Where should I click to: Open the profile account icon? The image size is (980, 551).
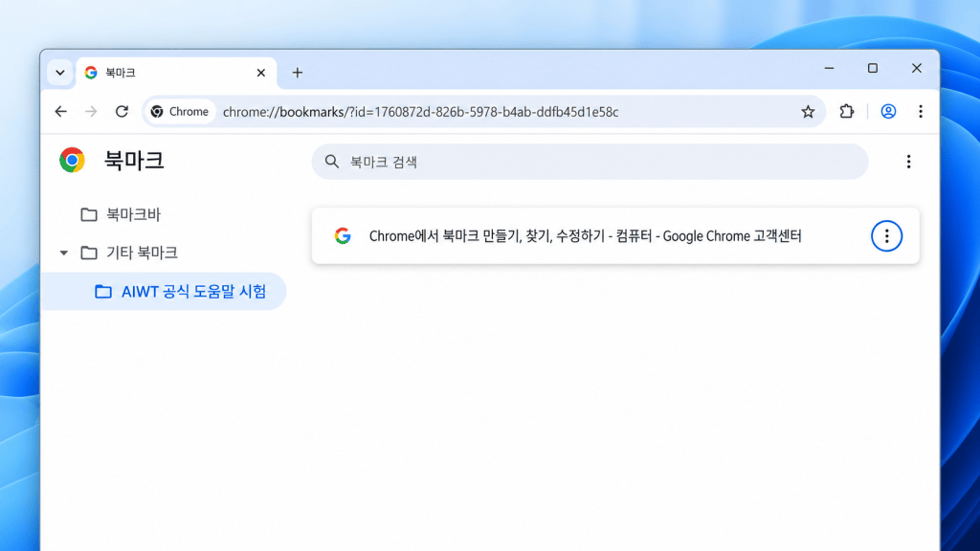tap(888, 111)
